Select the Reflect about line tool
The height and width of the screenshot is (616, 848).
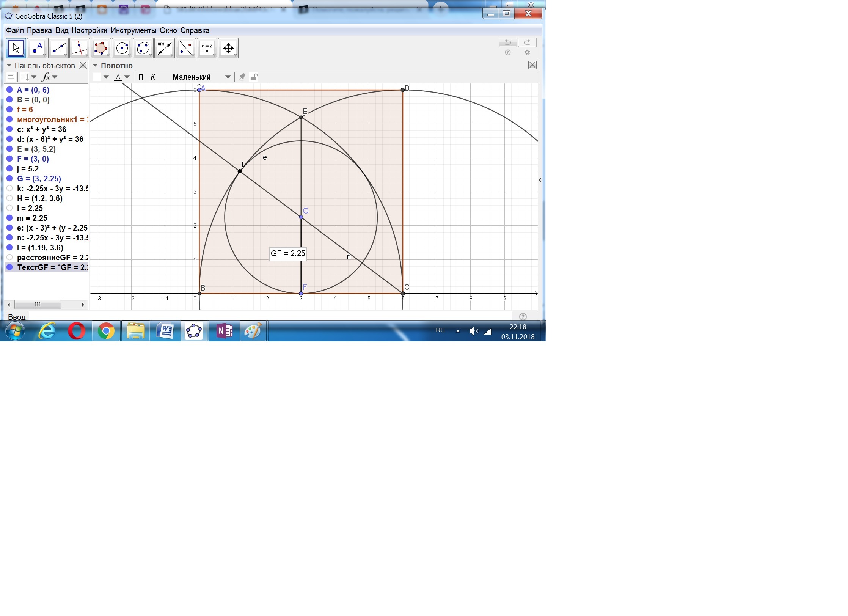(x=185, y=48)
